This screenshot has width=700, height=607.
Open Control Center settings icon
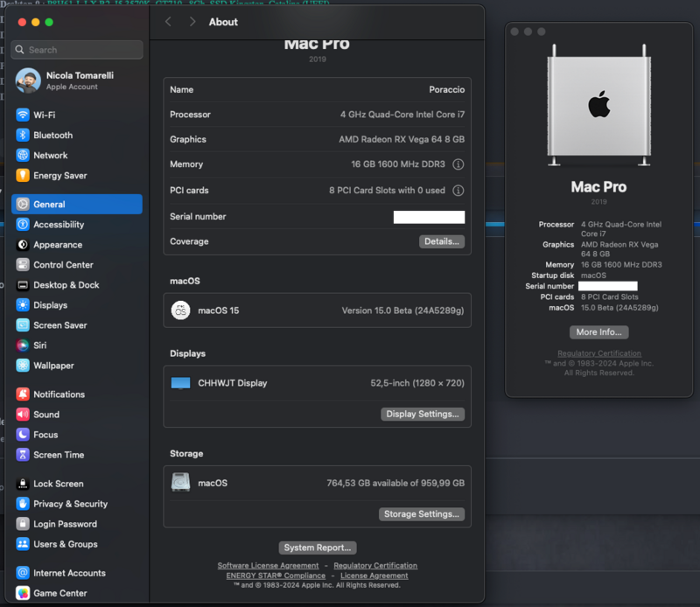click(x=23, y=265)
